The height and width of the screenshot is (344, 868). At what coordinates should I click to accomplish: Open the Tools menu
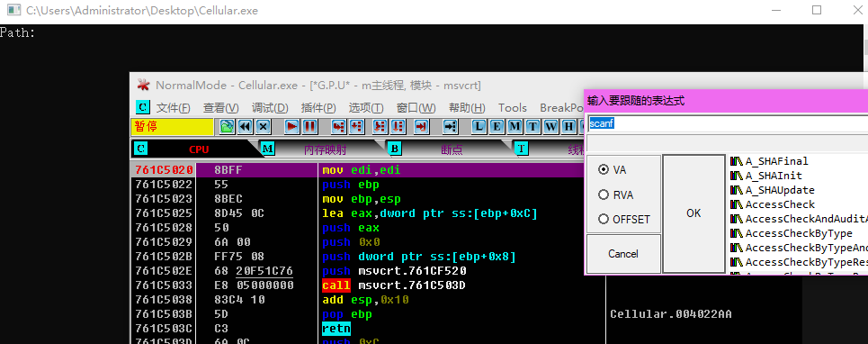512,107
